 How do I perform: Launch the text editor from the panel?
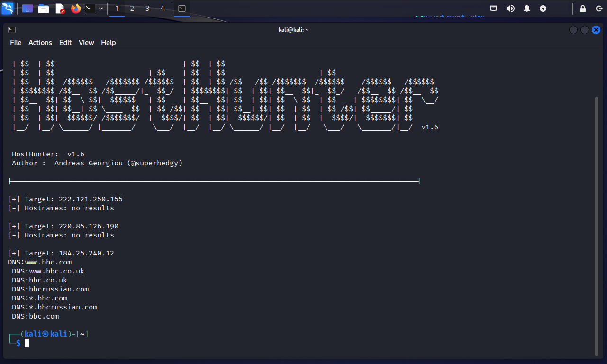pos(60,9)
